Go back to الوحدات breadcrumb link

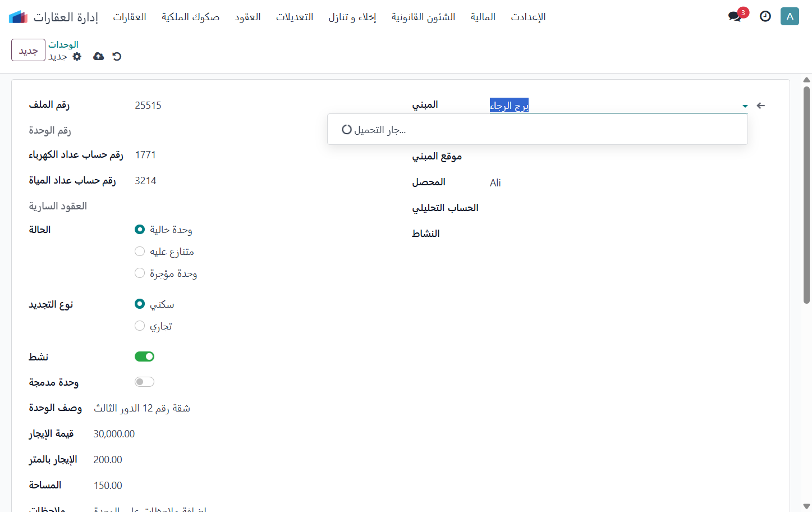[x=63, y=44]
